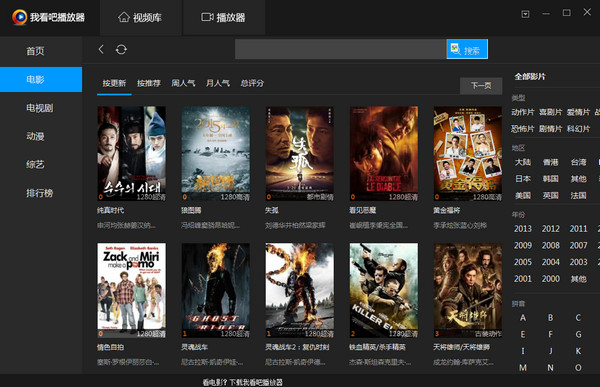Go to 下一页 next page
This screenshot has width=600, height=387.
click(x=481, y=86)
